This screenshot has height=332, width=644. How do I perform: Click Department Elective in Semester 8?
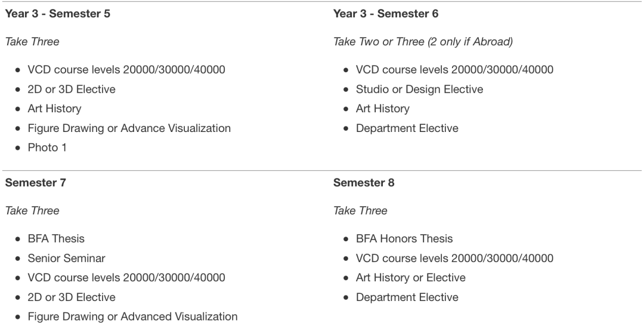point(407,297)
